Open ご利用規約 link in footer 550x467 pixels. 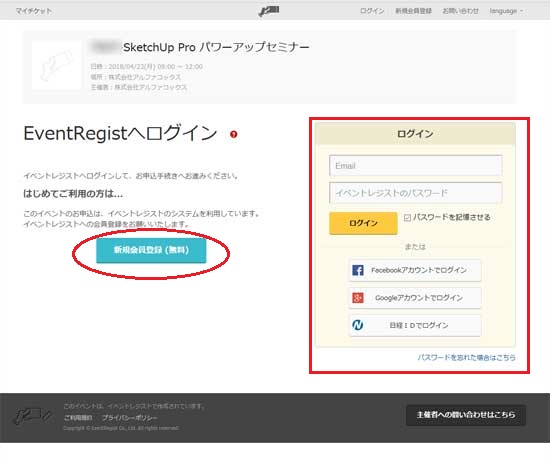coord(78,418)
